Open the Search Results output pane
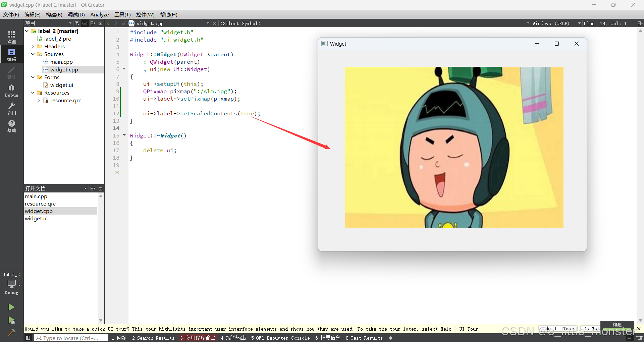644x342 pixels. pos(153,338)
